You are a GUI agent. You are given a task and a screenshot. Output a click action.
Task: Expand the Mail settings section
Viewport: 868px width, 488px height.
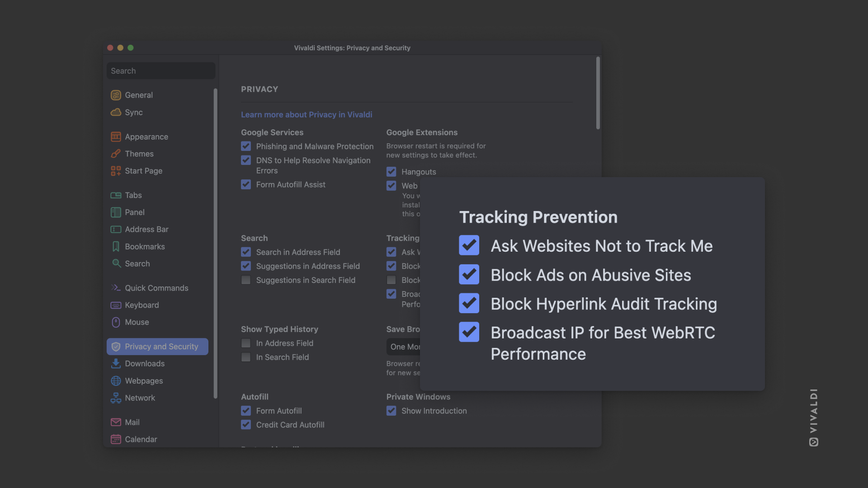pyautogui.click(x=132, y=423)
